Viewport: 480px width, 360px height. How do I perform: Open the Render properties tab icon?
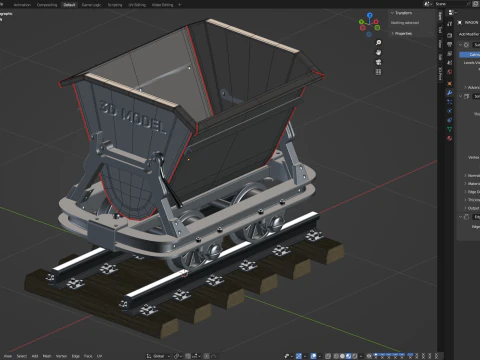click(450, 35)
